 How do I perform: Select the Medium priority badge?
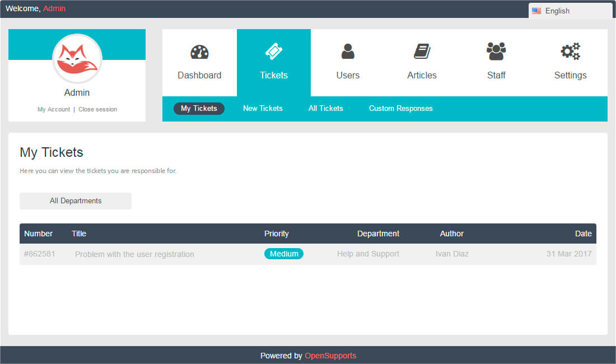point(283,253)
